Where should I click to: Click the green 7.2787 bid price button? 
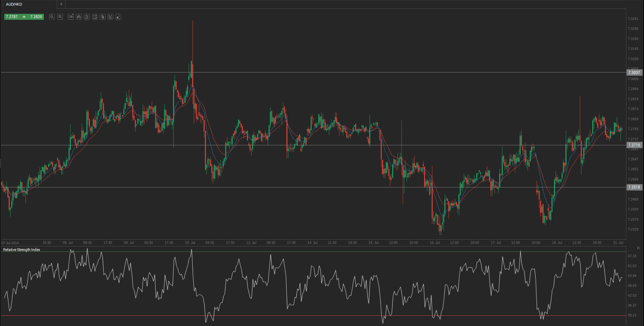(x=12, y=17)
